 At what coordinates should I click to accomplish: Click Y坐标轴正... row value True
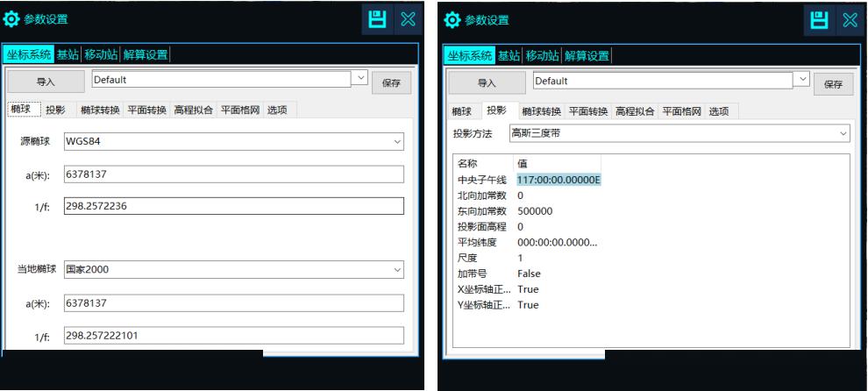(x=528, y=304)
